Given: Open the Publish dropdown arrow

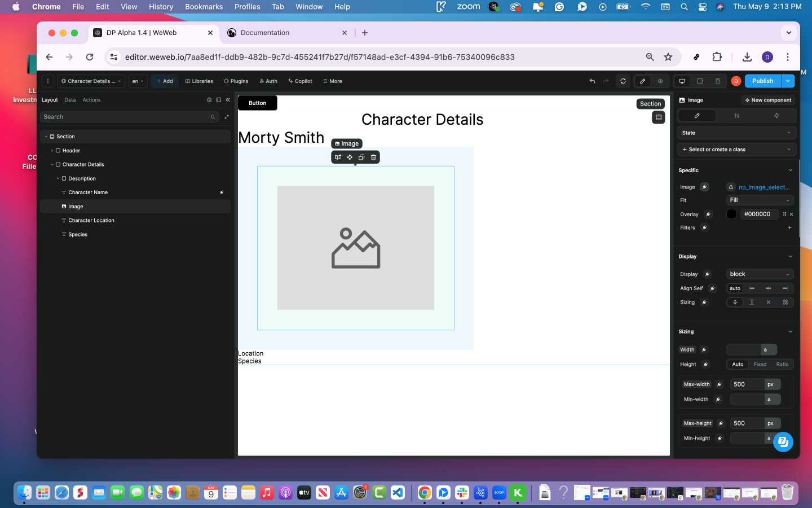Looking at the screenshot, I should (x=788, y=81).
